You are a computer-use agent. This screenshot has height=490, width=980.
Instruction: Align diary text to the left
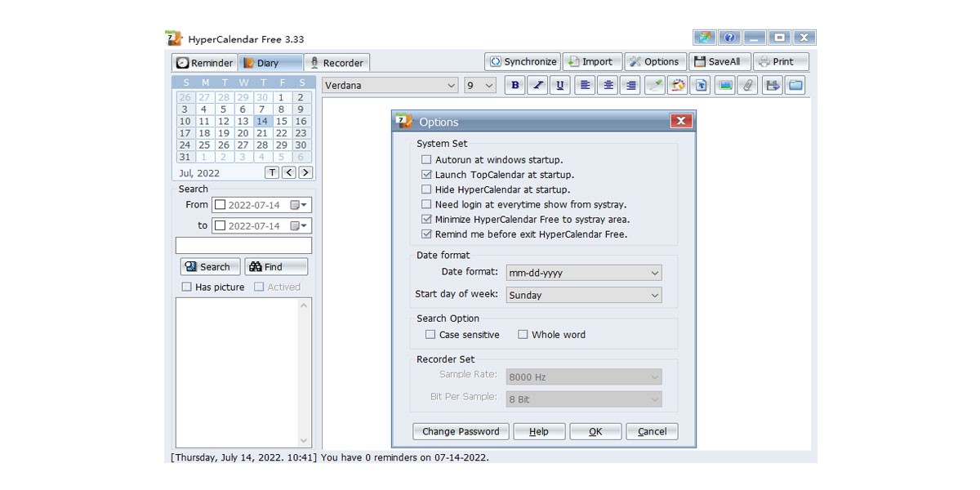click(x=585, y=85)
